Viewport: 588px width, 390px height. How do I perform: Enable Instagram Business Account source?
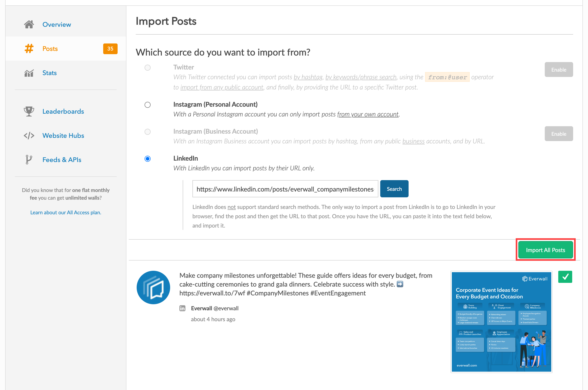[559, 134]
